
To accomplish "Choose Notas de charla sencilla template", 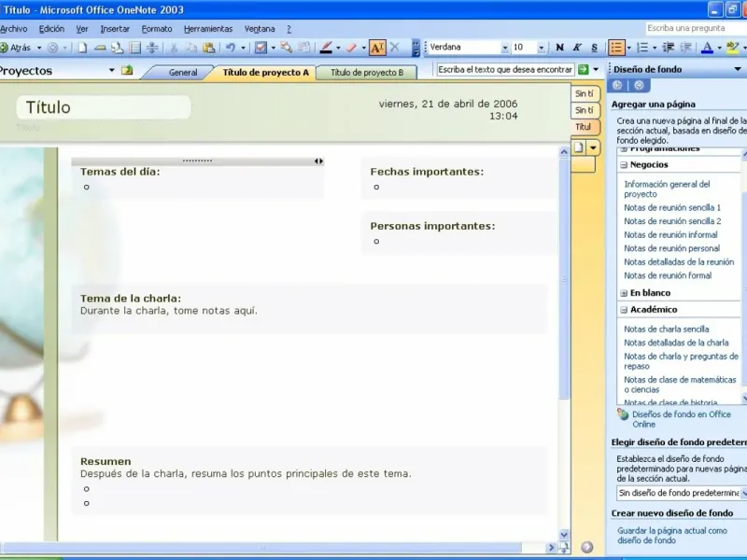I will pyautogui.click(x=666, y=329).
